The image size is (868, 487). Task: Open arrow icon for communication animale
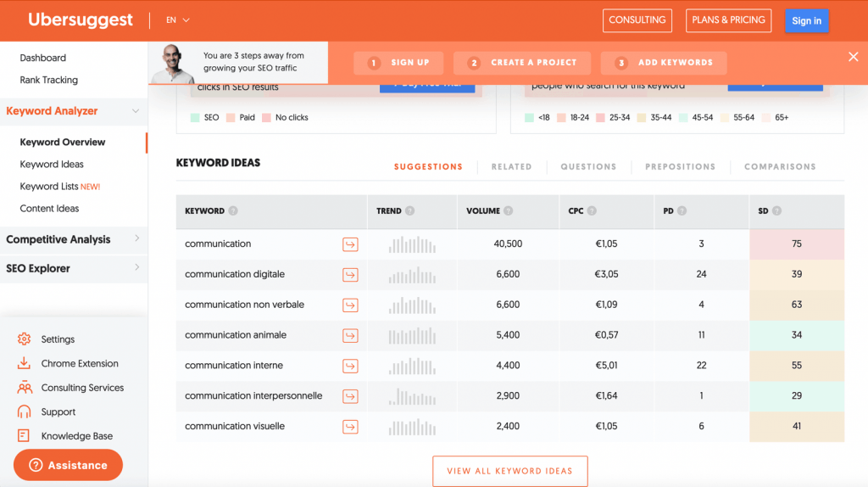(x=350, y=336)
